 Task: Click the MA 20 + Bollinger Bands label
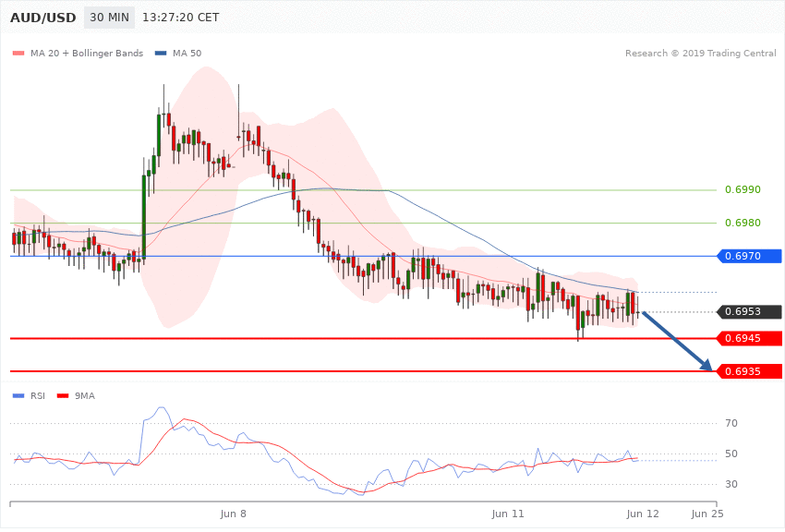pos(87,53)
